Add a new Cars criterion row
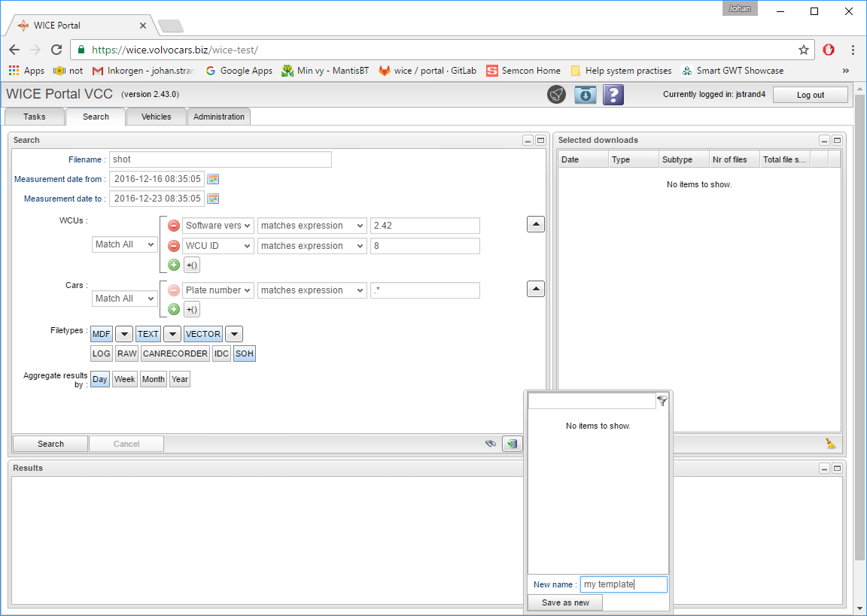The height and width of the screenshot is (616, 867). pyautogui.click(x=173, y=309)
